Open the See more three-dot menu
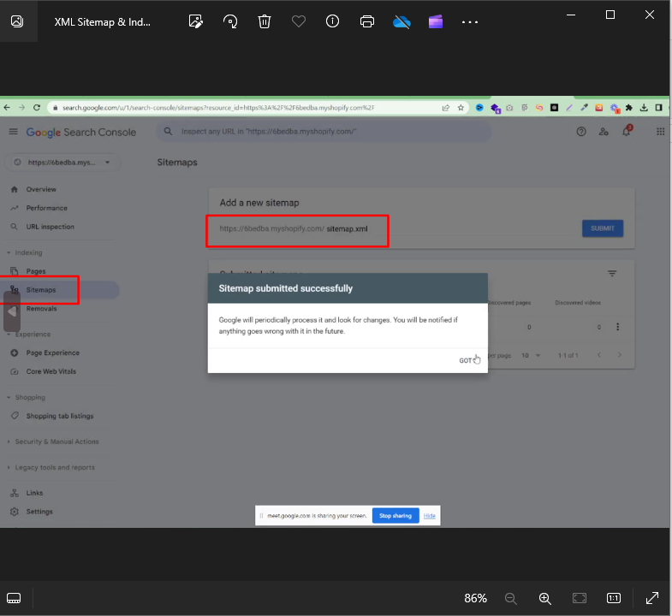 470,22
